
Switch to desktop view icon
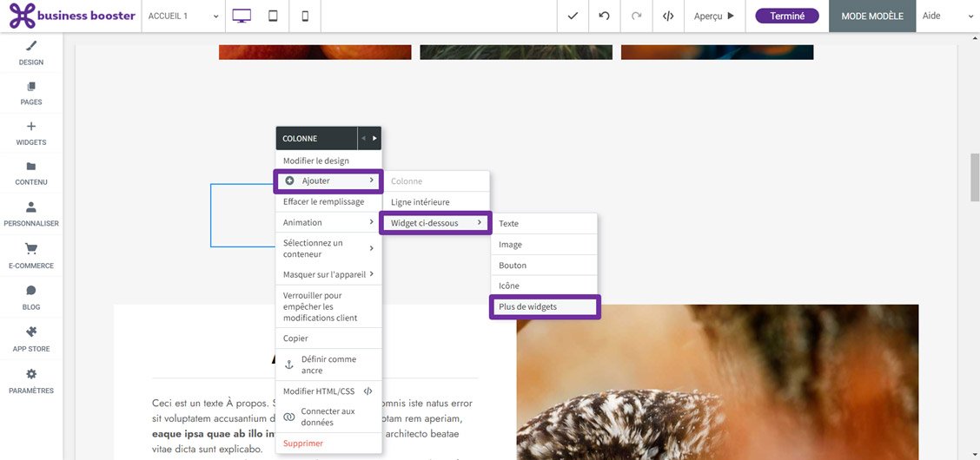242,16
